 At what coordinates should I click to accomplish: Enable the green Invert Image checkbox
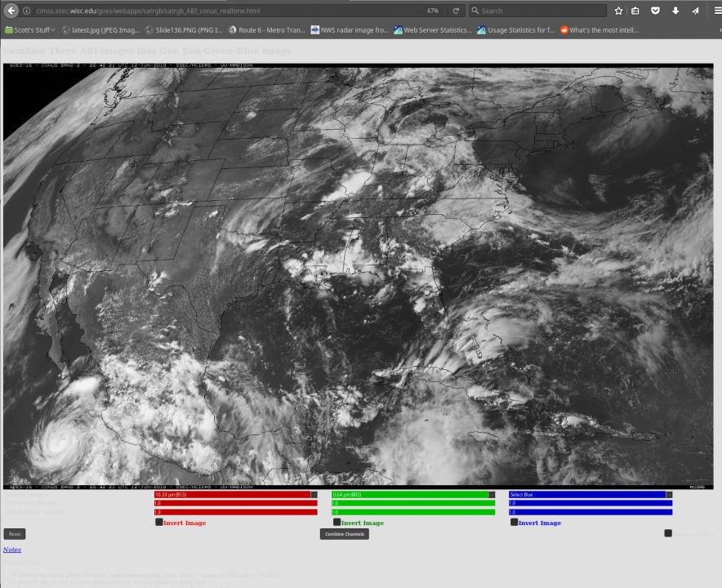[336, 522]
